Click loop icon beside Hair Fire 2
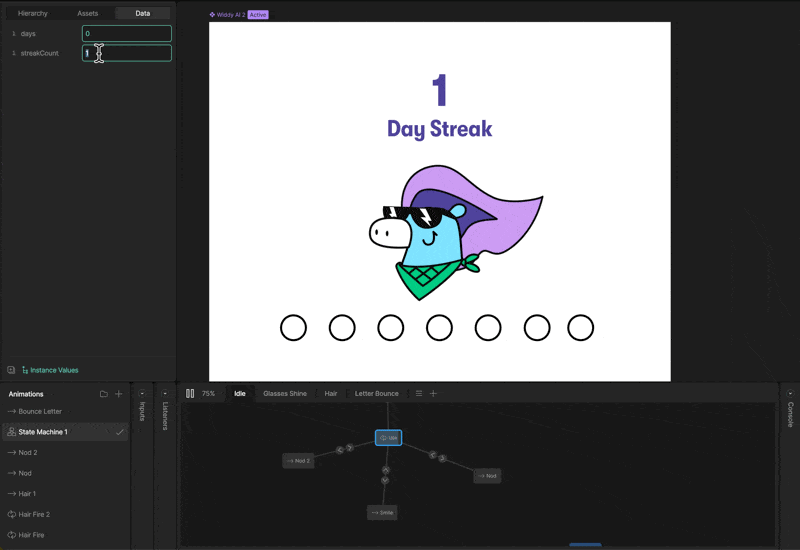Image resolution: width=800 pixels, height=550 pixels. 11,514
